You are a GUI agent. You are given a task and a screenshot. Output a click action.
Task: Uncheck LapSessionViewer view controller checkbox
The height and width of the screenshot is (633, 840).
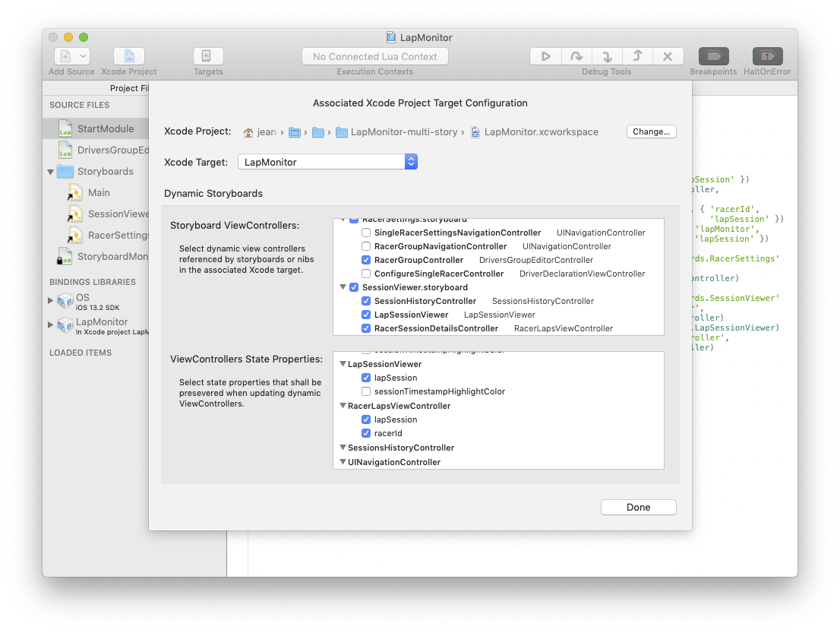[366, 315]
